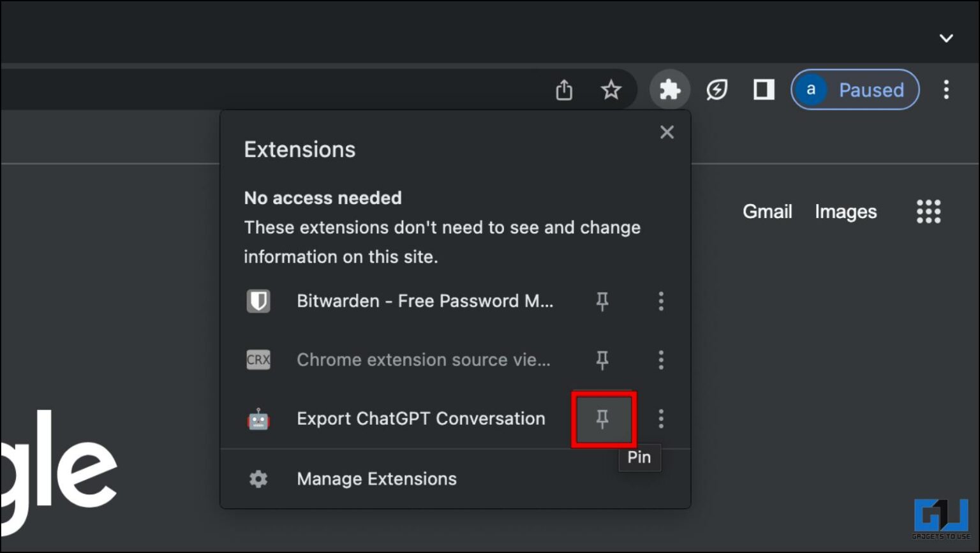
Task: Pin Export ChatGPT Conversation to toolbar
Action: click(x=603, y=418)
